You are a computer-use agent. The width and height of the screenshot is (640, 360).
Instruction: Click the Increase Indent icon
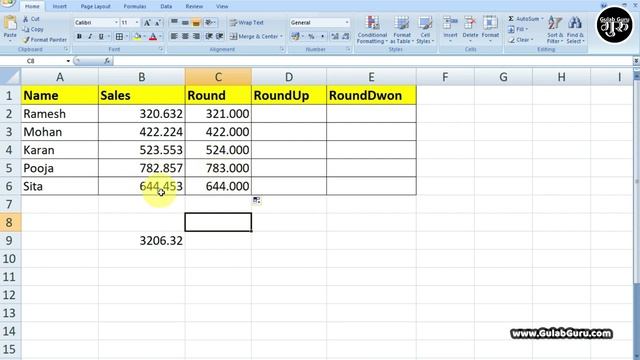click(220, 37)
